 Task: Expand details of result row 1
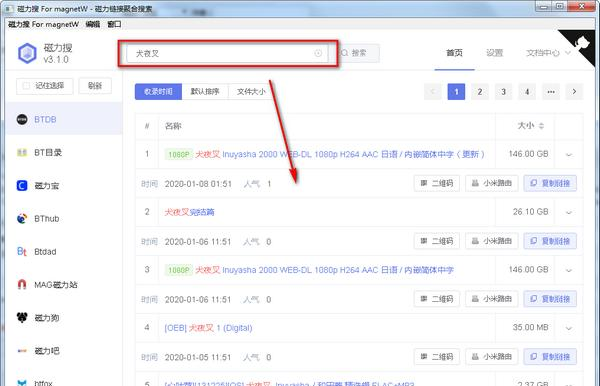point(569,155)
